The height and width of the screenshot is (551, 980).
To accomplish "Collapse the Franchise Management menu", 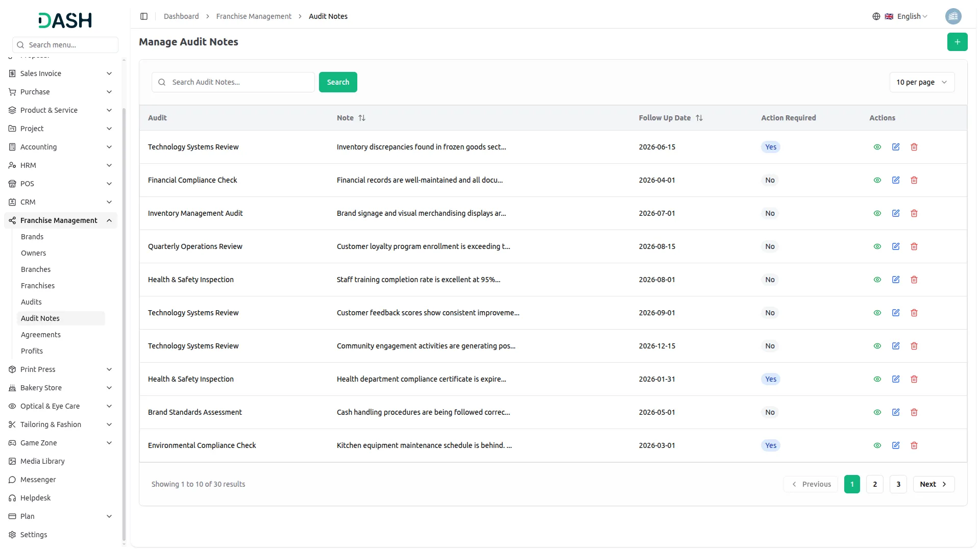I will click(109, 220).
